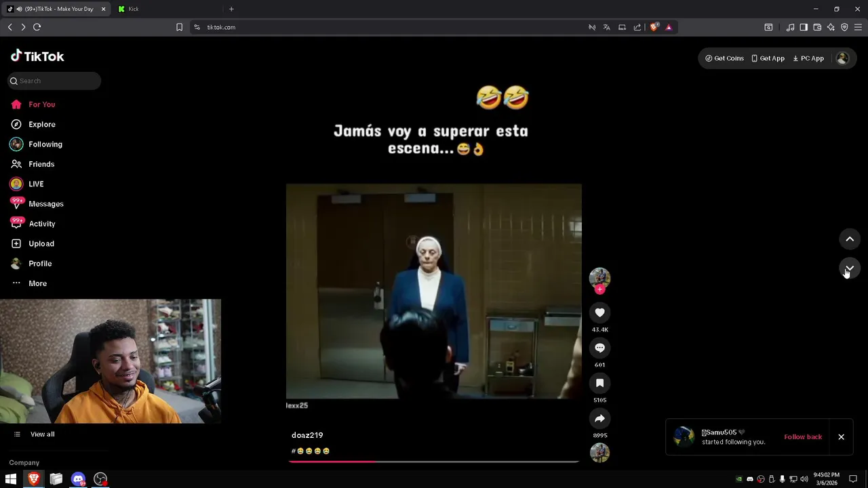
Task: Go to the previous video with up arrow
Action: coord(850,239)
